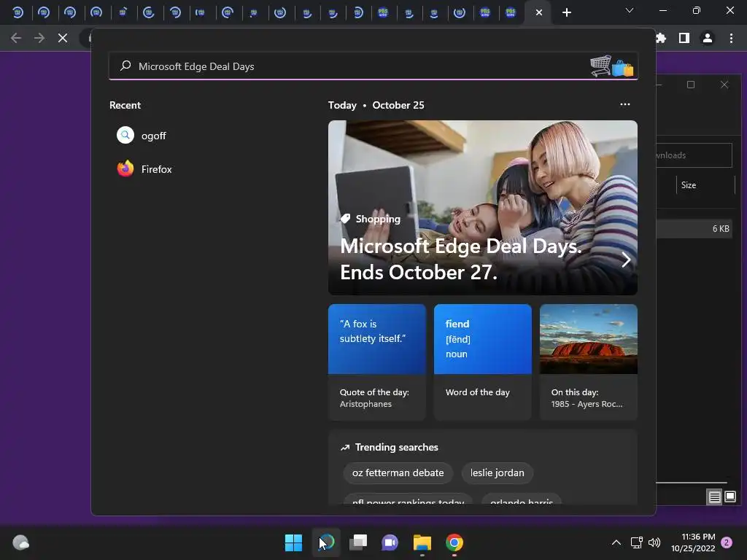Open the On this day Ayers Rock card

pos(589,362)
